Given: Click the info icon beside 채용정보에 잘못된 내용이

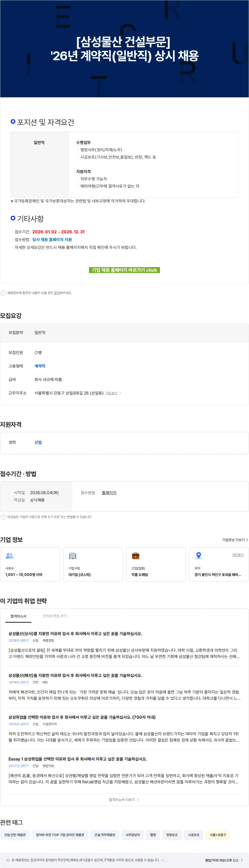Looking at the screenshot, I should (x=3, y=293).
